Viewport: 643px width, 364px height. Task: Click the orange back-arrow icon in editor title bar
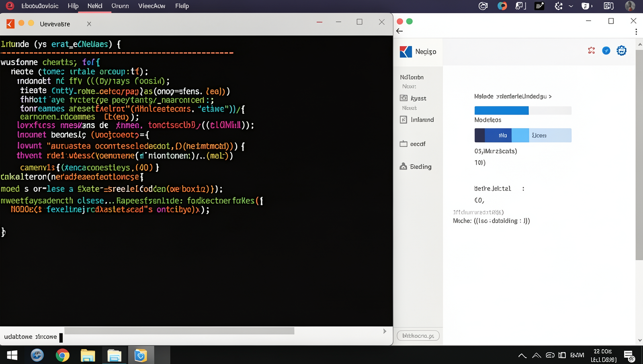point(10,24)
